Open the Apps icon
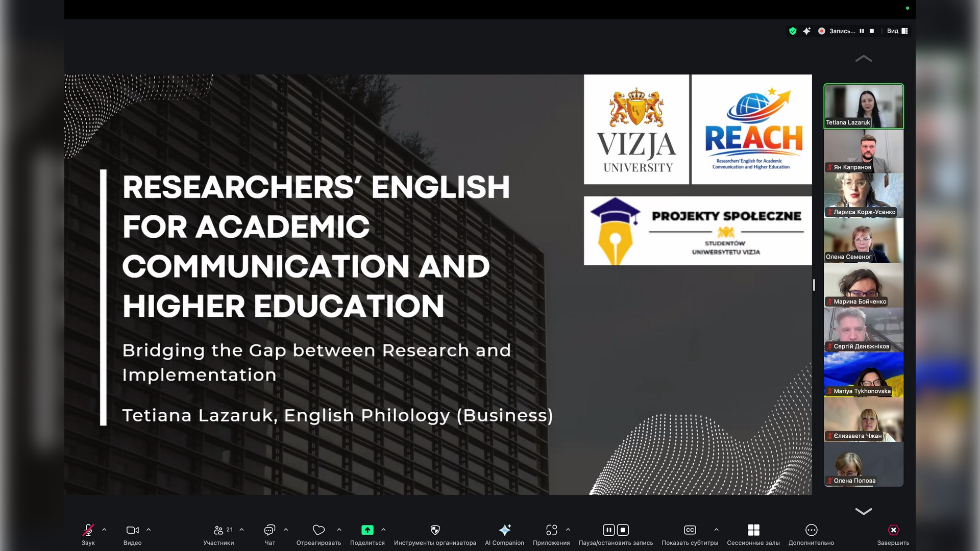 click(x=551, y=530)
